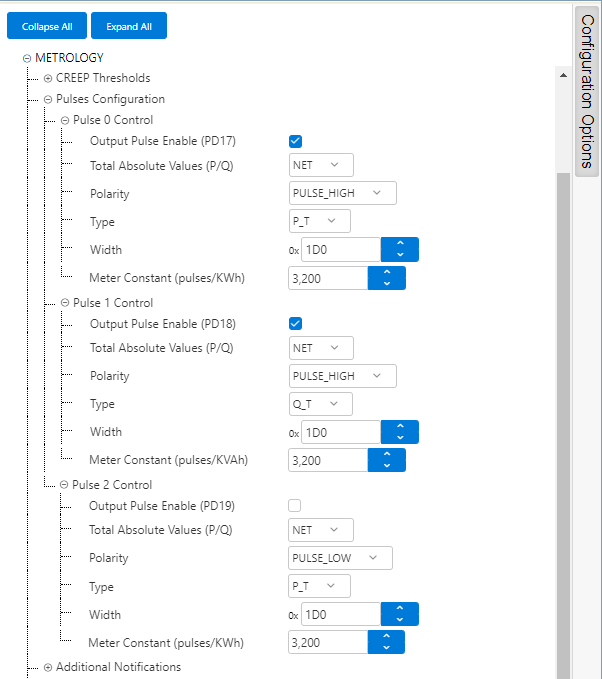Collapse the Pulse 0 Control section
Viewport: 602px width, 679px height.
[x=65, y=121]
